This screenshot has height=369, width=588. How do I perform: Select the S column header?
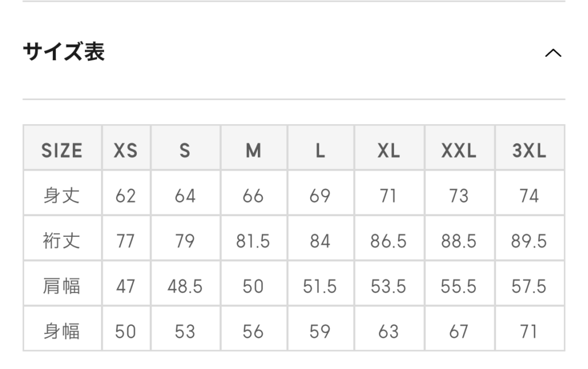[185, 151]
